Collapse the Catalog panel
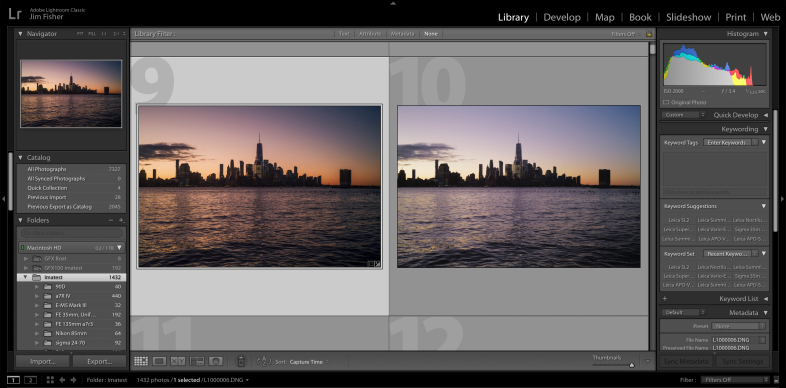 [x=21, y=157]
